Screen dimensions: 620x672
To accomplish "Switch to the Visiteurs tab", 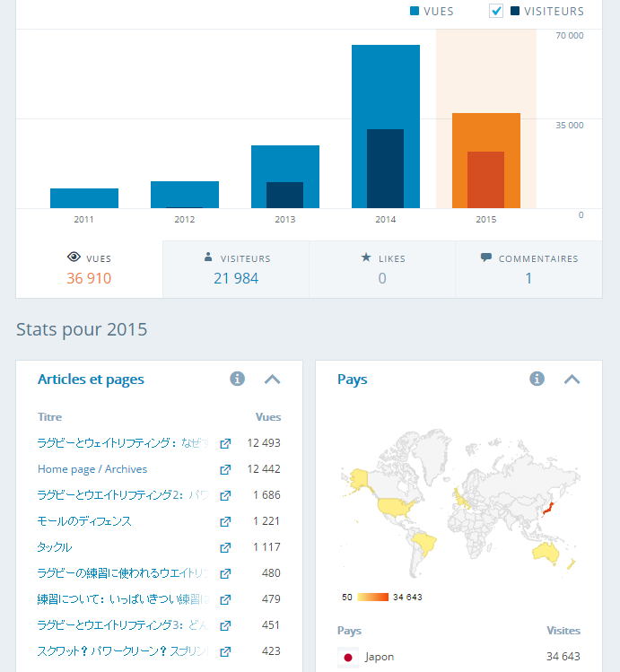I will pos(236,268).
